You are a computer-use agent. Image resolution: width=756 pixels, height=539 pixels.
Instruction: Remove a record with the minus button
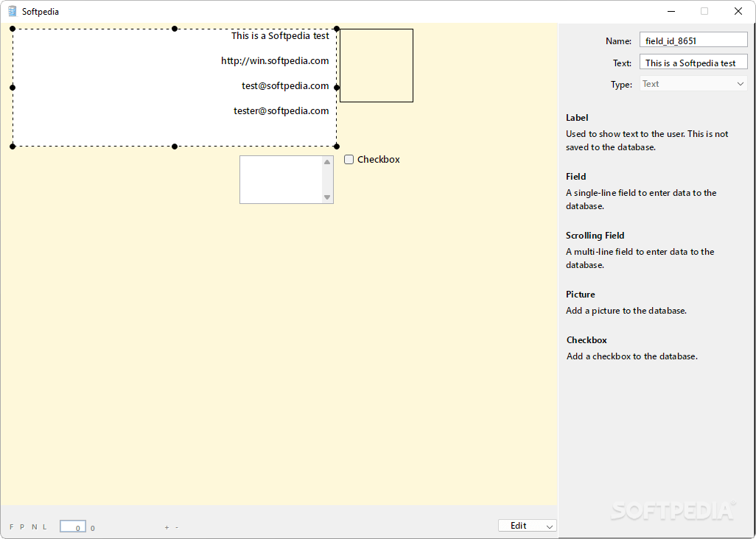pos(177,527)
